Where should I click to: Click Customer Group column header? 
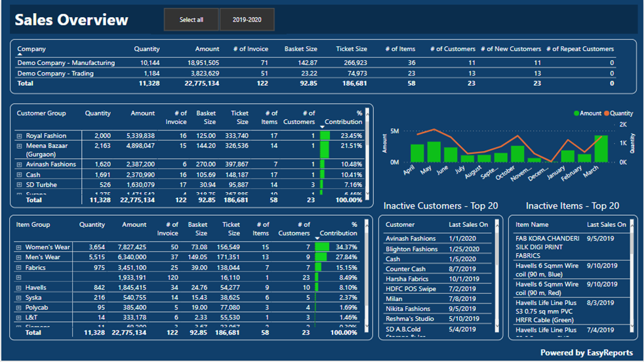tap(41, 113)
